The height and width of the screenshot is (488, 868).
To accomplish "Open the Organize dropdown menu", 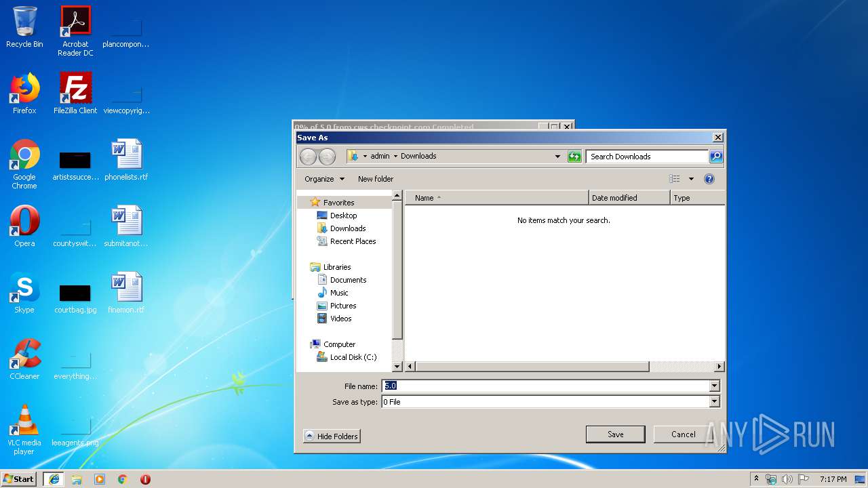I will (325, 179).
